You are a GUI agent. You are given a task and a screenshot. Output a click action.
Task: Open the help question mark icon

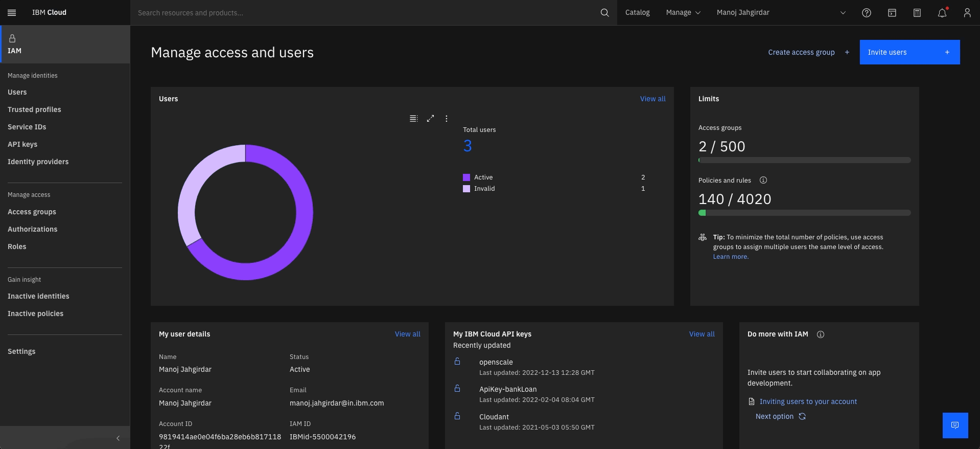(x=867, y=13)
